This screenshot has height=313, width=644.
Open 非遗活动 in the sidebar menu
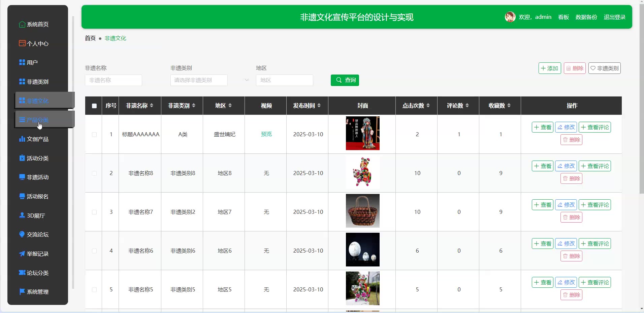point(38,177)
